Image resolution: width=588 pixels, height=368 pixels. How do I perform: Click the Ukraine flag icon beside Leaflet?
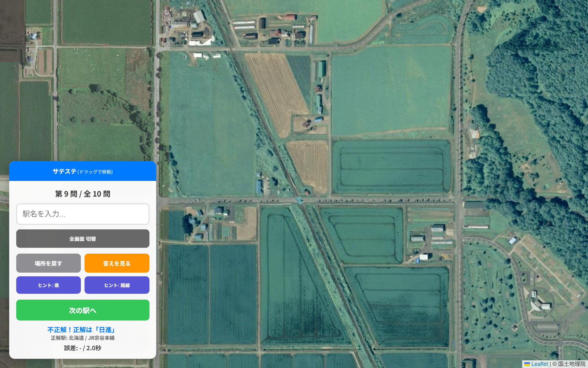tap(527, 364)
